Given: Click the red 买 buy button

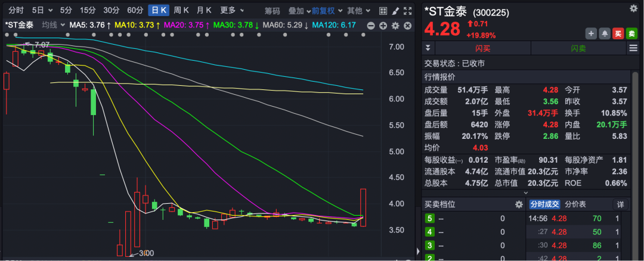Looking at the screenshot, I should tap(618, 33).
